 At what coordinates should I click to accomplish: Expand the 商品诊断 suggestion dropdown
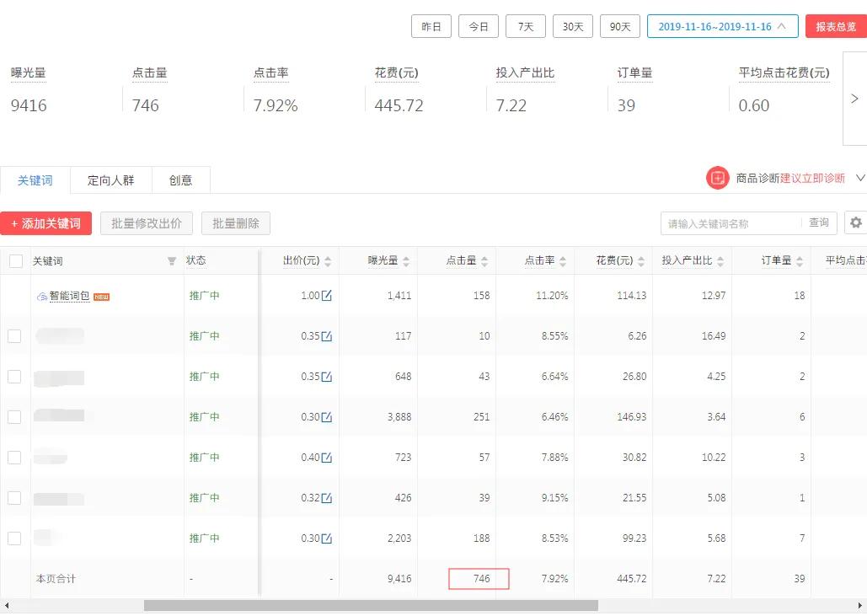pyautogui.click(x=860, y=178)
